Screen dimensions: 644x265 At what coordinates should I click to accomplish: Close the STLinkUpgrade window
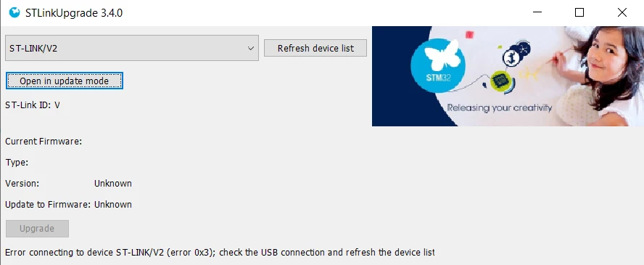pos(622,13)
